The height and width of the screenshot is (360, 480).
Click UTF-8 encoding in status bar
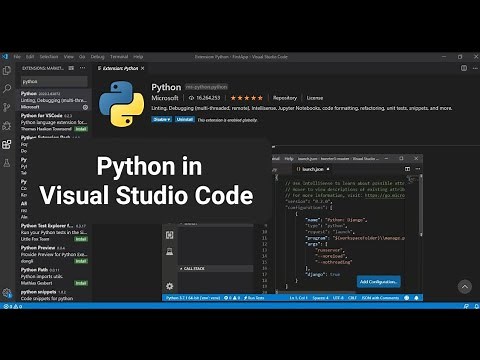338,298
